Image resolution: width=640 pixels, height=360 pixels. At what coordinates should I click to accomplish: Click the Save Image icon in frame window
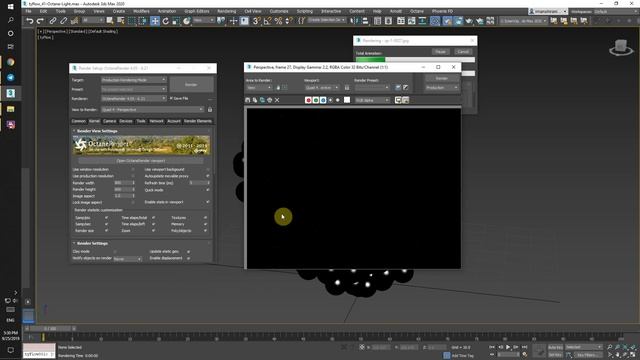[247, 100]
